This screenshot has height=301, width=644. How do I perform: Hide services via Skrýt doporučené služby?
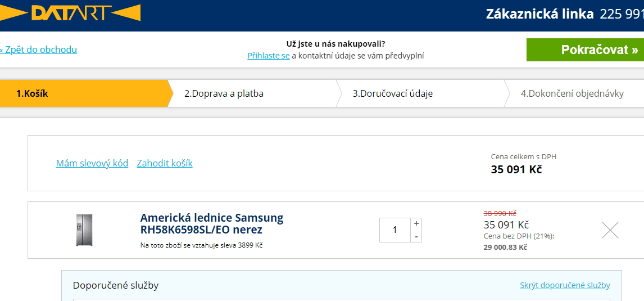click(x=565, y=285)
